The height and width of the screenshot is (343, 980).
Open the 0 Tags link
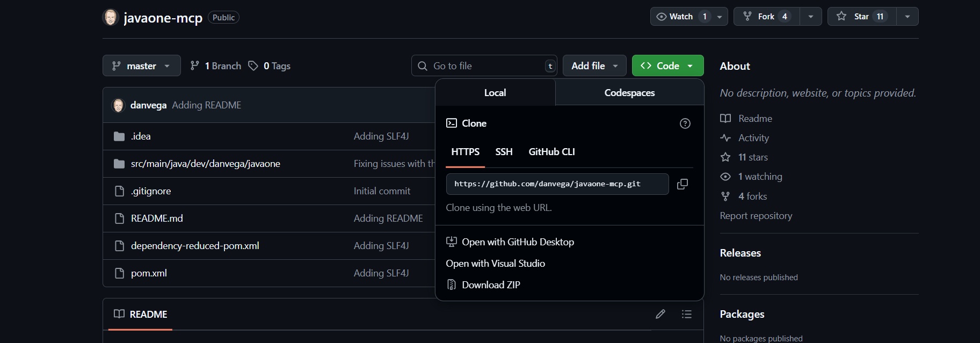270,65
